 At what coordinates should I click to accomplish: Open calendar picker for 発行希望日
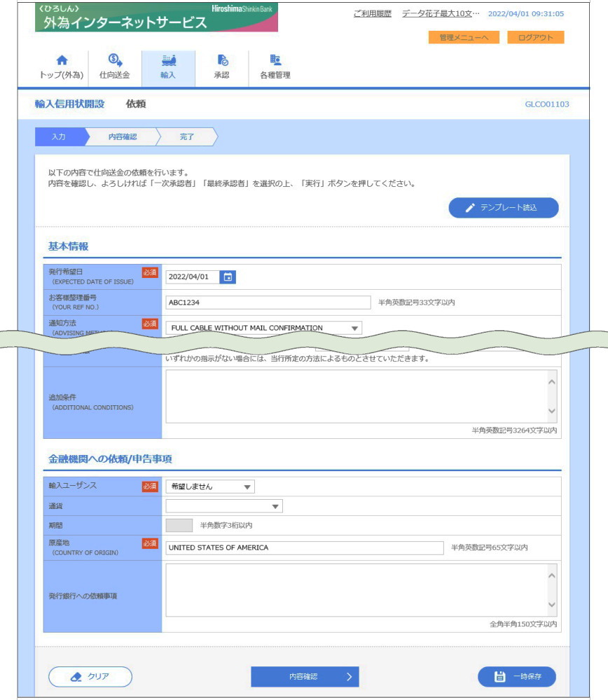(x=228, y=276)
